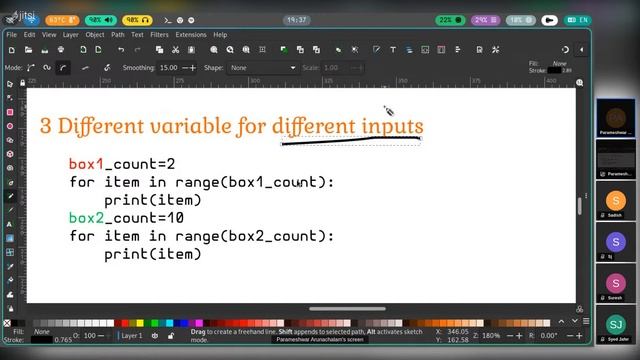The width and height of the screenshot is (640, 360).
Task: Open the Filters menu
Action: click(159, 35)
